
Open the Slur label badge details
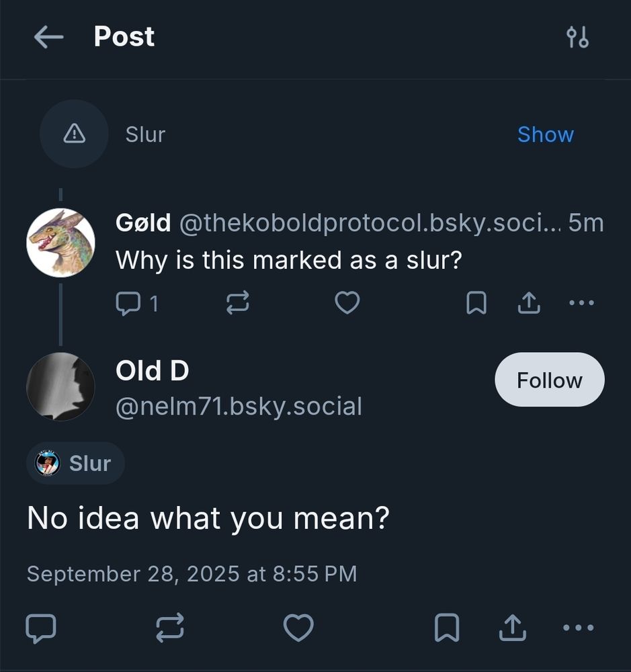coord(76,464)
